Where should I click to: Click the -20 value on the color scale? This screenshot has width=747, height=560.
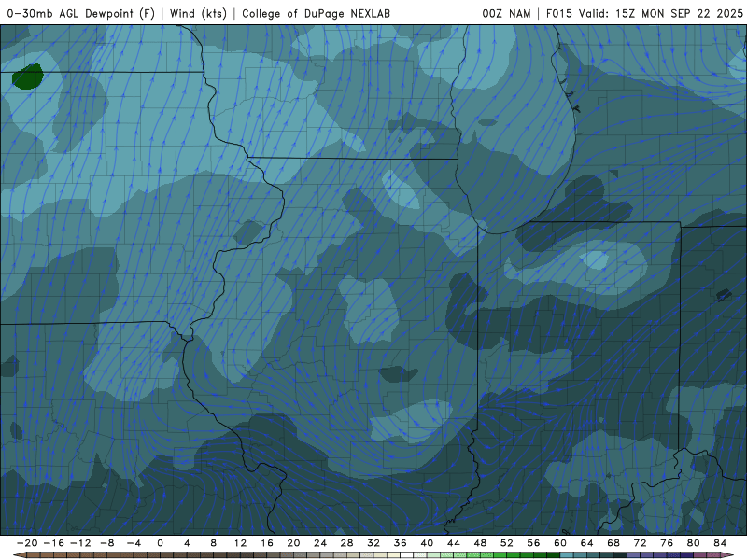coord(27,543)
